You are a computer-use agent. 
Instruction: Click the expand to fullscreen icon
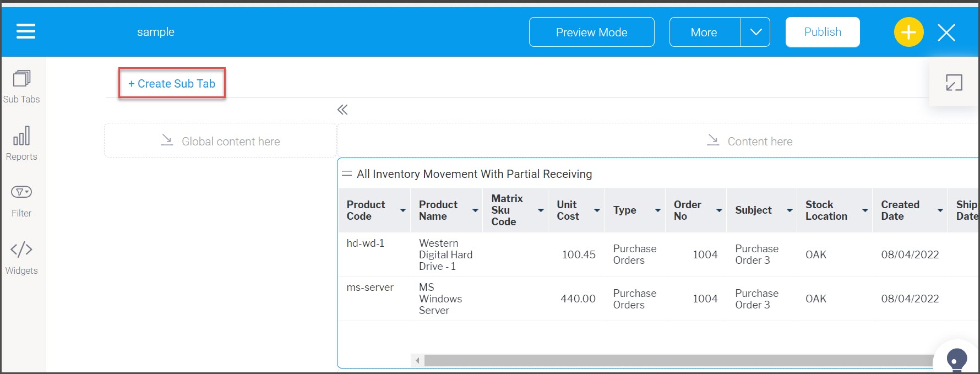(x=954, y=83)
